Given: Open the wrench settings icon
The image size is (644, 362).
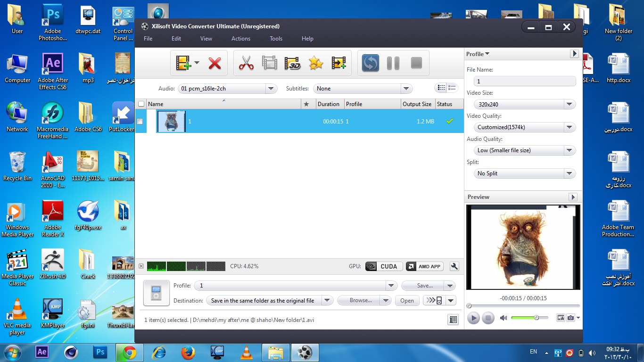Looking at the screenshot, I should coord(454,266).
